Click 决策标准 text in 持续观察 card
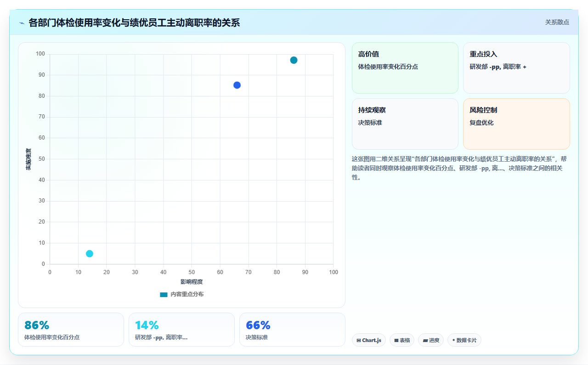Viewport: 588px width, 365px height. 370,123
